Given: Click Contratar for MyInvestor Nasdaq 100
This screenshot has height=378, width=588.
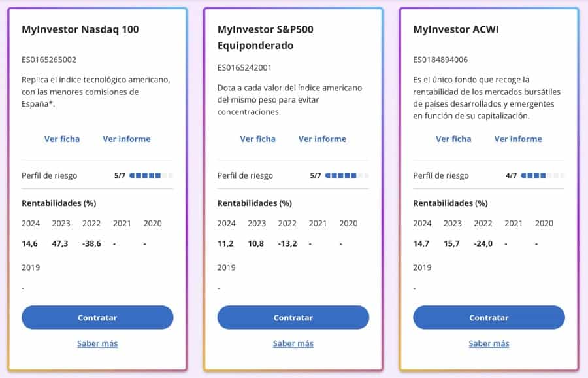Looking at the screenshot, I should pos(97,318).
